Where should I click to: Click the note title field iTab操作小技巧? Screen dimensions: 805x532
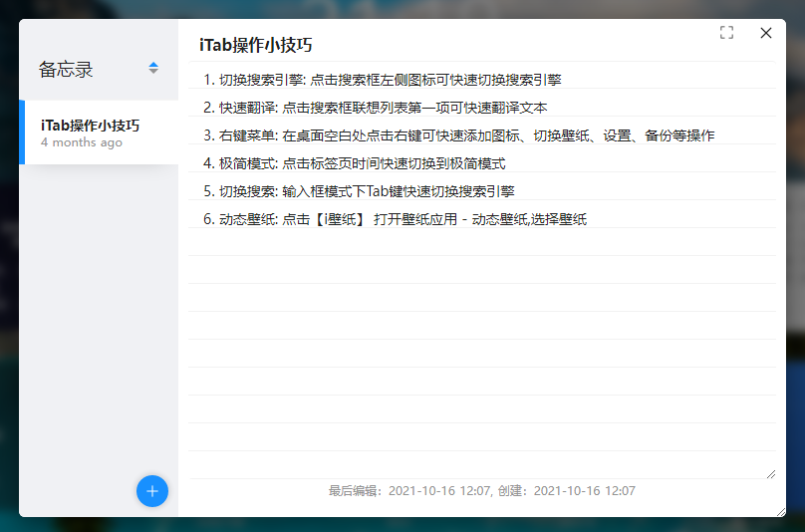pyautogui.click(x=256, y=45)
